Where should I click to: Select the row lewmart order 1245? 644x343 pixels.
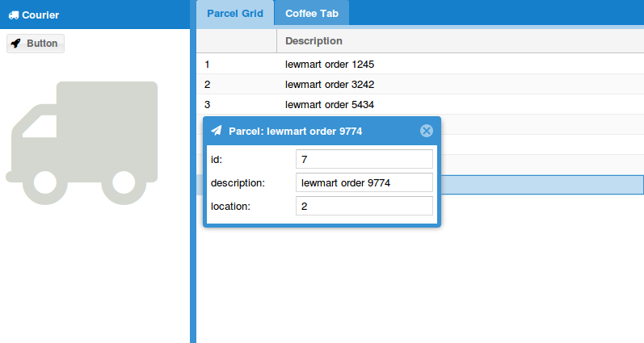(420, 65)
